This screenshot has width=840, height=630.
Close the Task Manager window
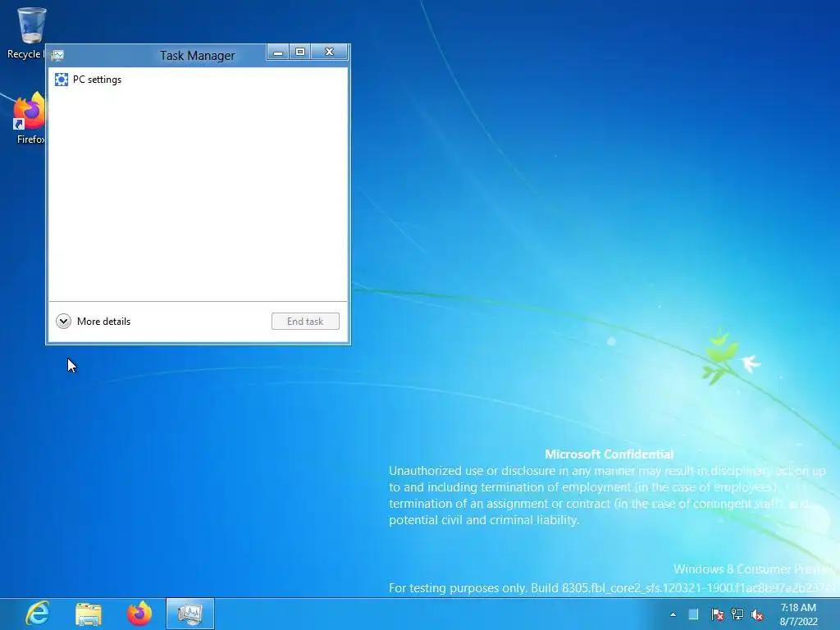tap(330, 52)
